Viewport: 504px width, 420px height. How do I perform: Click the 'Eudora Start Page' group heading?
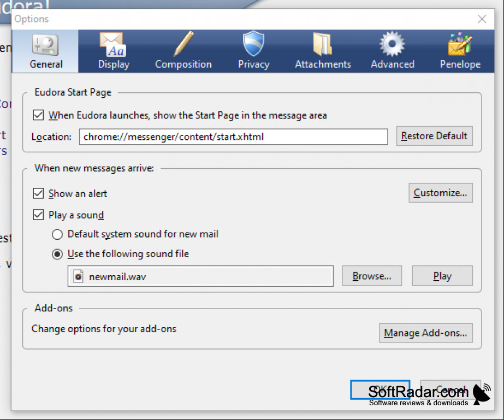pyautogui.click(x=73, y=92)
